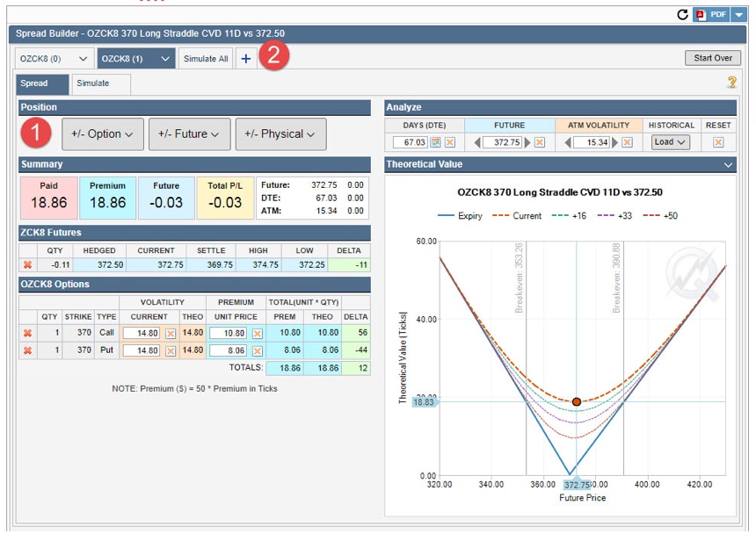Click the Reset column orange X icon

[x=718, y=142]
